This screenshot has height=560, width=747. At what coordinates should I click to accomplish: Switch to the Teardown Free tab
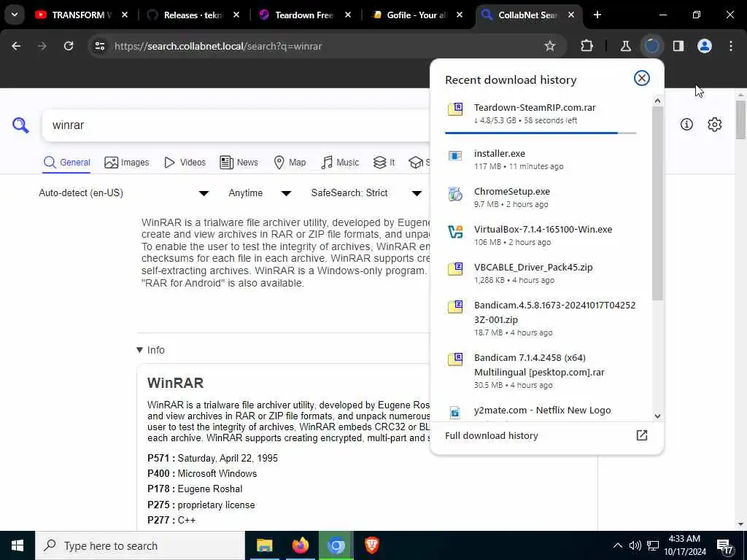(x=303, y=15)
